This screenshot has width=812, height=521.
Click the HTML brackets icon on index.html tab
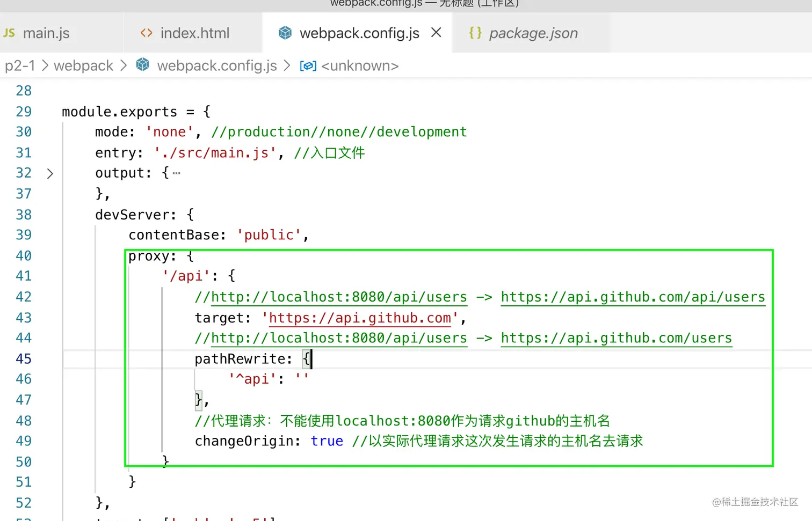pyautogui.click(x=146, y=33)
